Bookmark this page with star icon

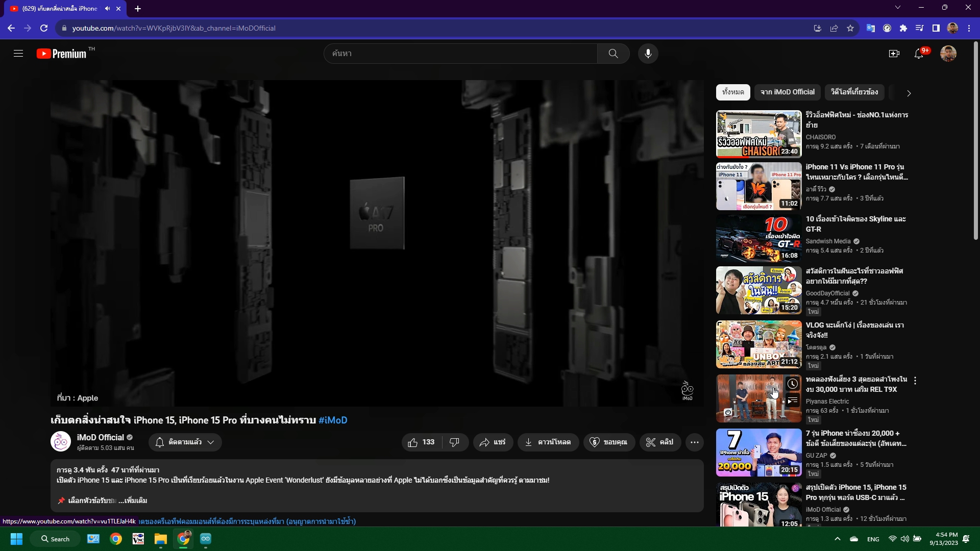coord(850,28)
